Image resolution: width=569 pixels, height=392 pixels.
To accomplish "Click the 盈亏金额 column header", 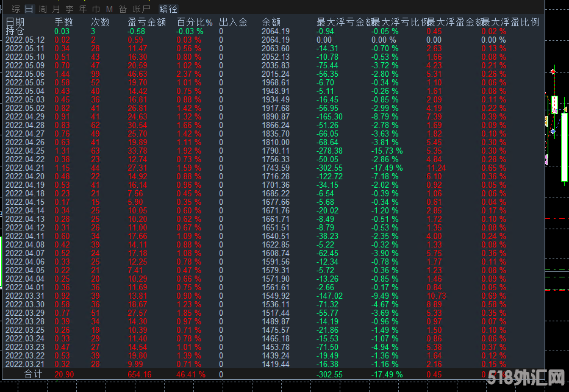I will point(146,23).
